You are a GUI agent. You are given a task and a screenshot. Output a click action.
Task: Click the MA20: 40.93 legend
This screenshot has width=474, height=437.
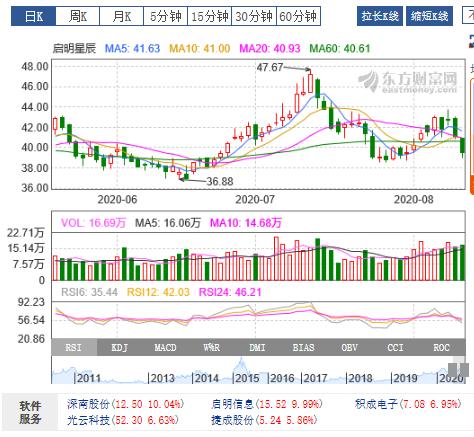(x=270, y=48)
